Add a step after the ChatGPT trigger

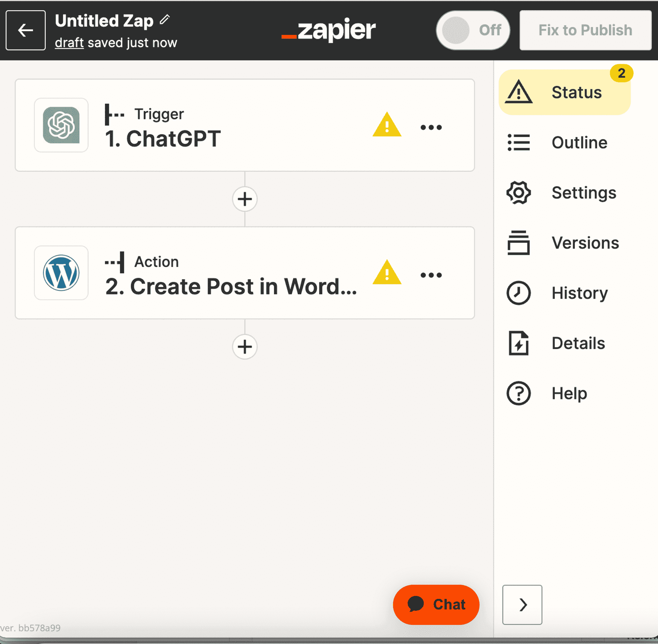click(x=245, y=199)
